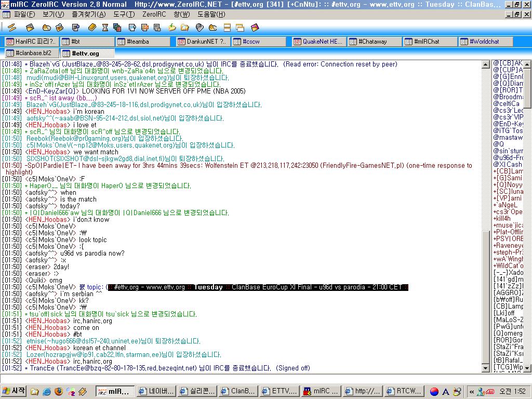
Task: Click the hourglass timer icon in toolbar
Action: click(x=105, y=27)
